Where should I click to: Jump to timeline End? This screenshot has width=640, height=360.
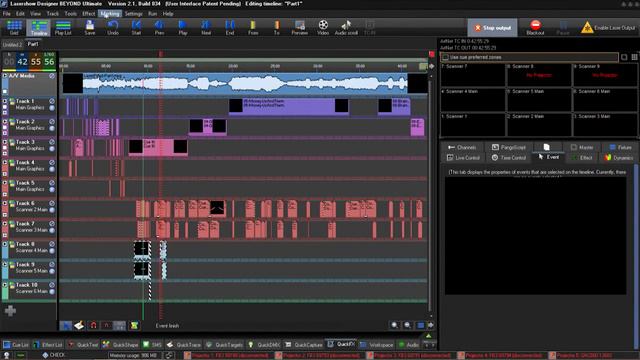(230, 28)
